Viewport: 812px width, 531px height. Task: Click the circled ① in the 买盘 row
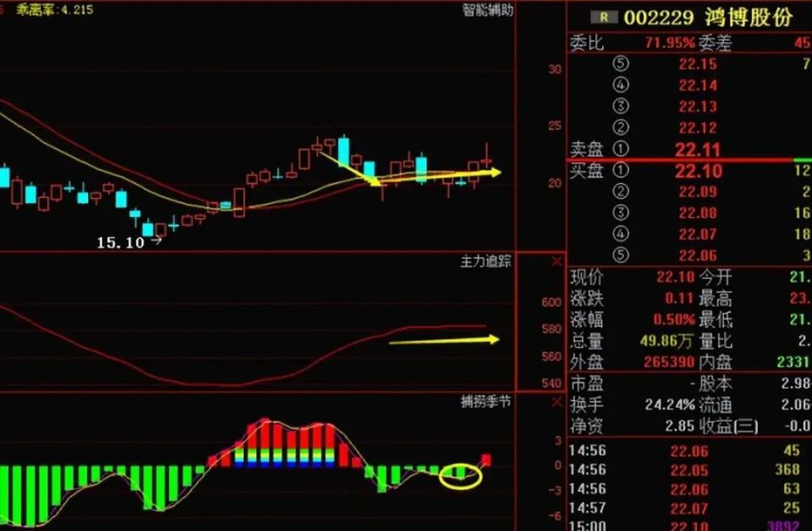[620, 170]
